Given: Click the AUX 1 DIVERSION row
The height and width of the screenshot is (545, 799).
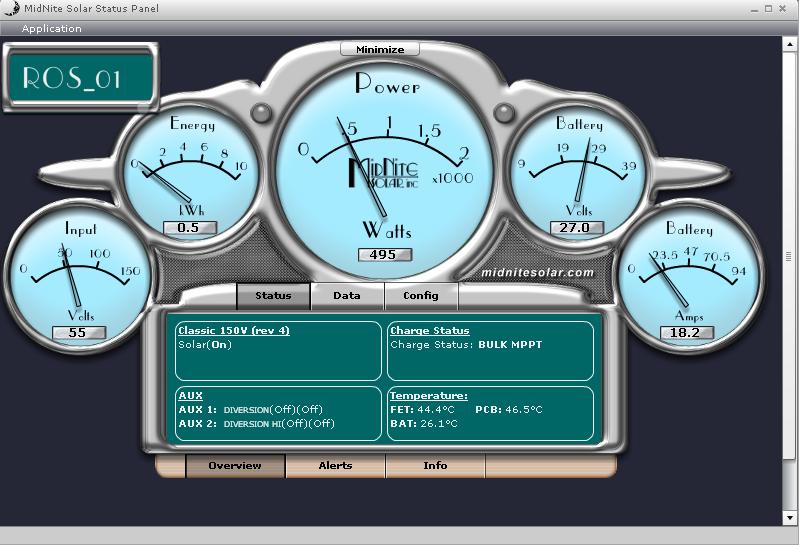Looking at the screenshot, I should pyautogui.click(x=251, y=410).
